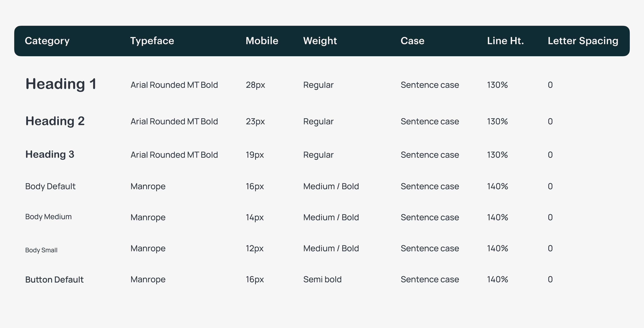Select the Typeface column header

152,41
